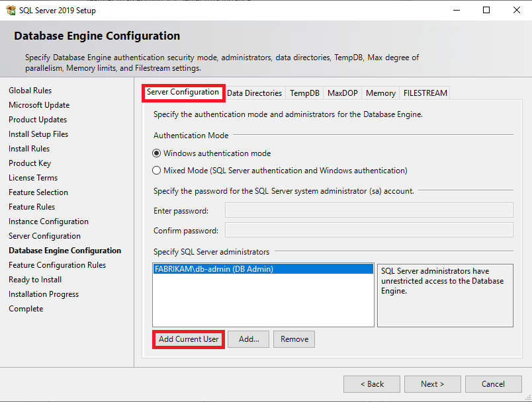Click Global Rules step in sidebar

click(x=30, y=91)
